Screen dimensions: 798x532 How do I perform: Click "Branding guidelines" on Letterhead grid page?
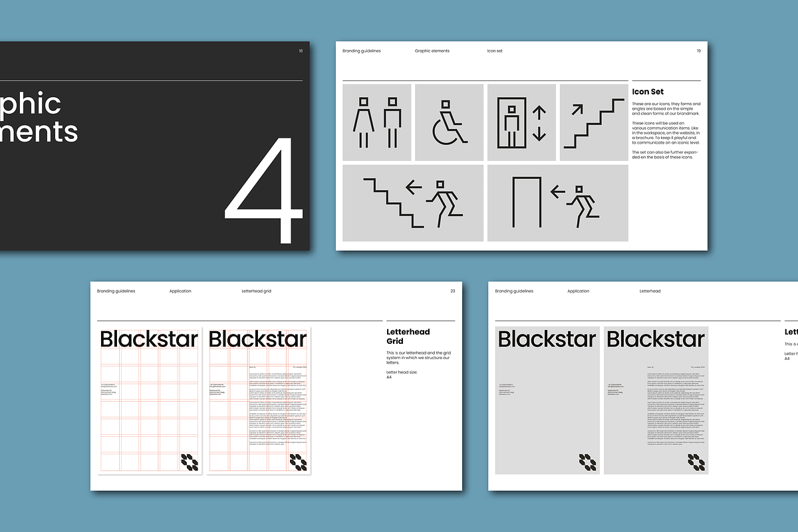(x=116, y=291)
